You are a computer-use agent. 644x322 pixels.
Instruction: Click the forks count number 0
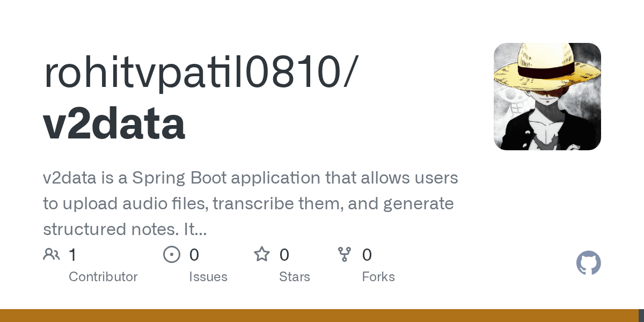coord(367,255)
